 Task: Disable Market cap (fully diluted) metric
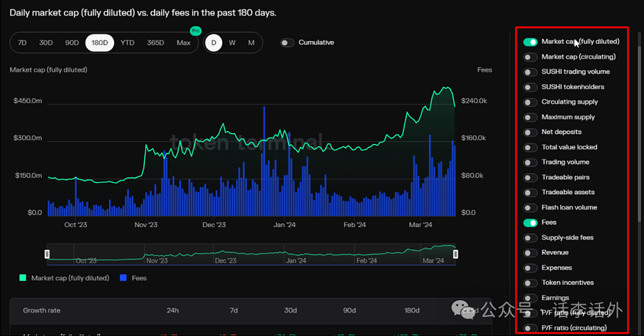tap(530, 42)
